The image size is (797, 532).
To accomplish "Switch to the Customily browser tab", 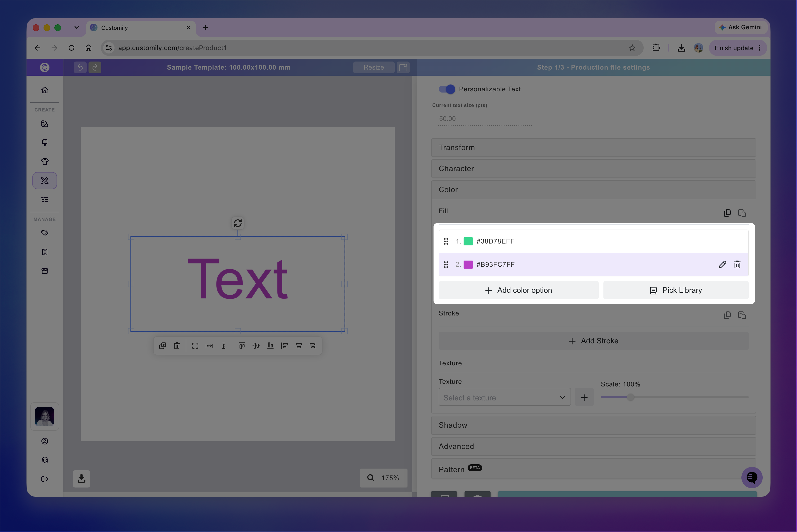I will point(141,28).
